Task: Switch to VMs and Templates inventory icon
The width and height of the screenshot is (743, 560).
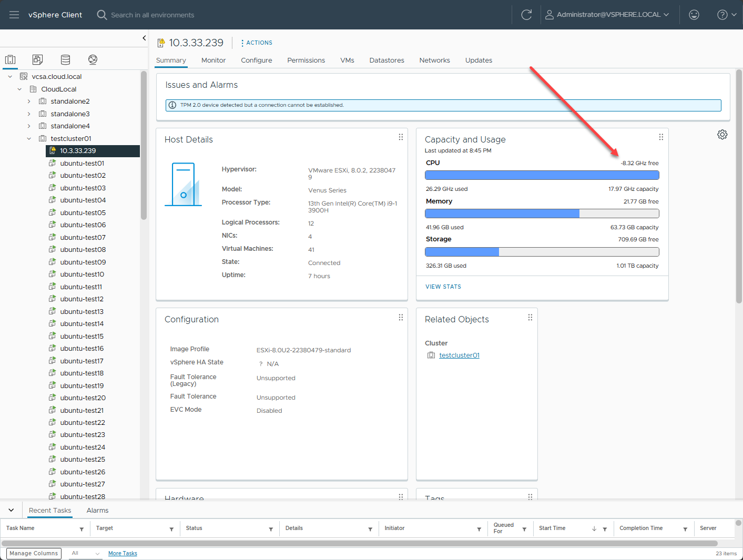Action: 37,59
